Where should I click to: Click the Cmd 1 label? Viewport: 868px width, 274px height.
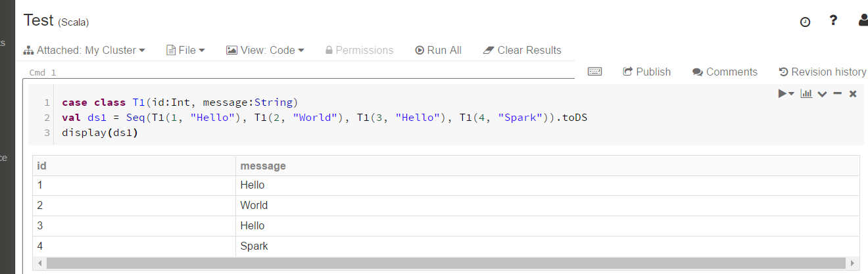click(43, 72)
